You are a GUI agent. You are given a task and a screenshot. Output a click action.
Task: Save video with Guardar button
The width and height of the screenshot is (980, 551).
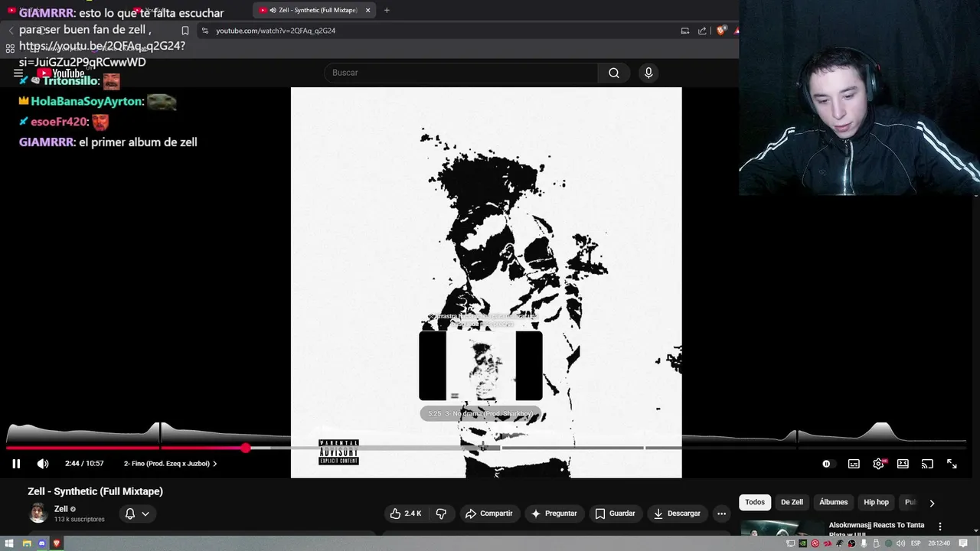point(615,514)
